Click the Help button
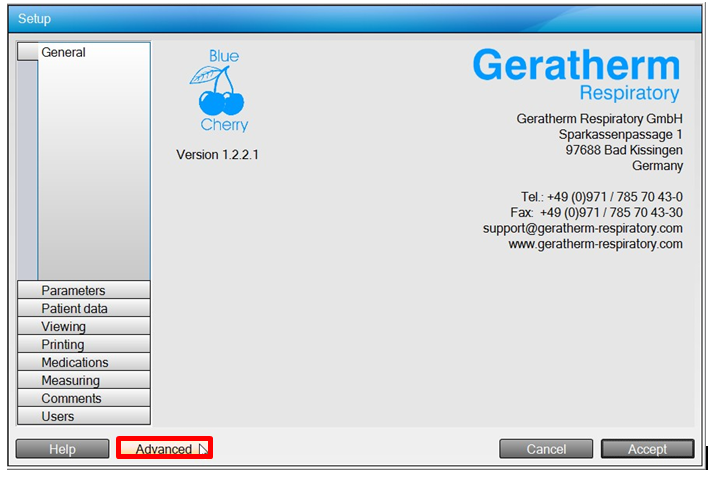Image resolution: width=717 pixels, height=481 pixels. pyautogui.click(x=63, y=449)
